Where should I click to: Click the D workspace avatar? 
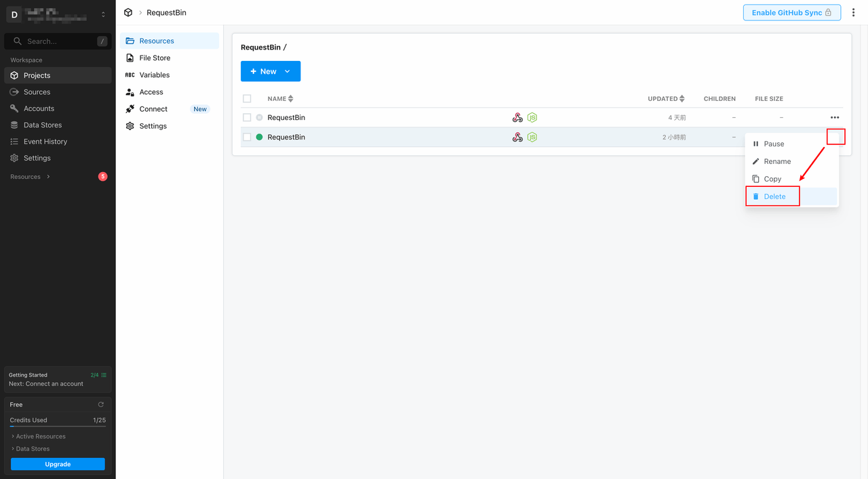coord(14,14)
